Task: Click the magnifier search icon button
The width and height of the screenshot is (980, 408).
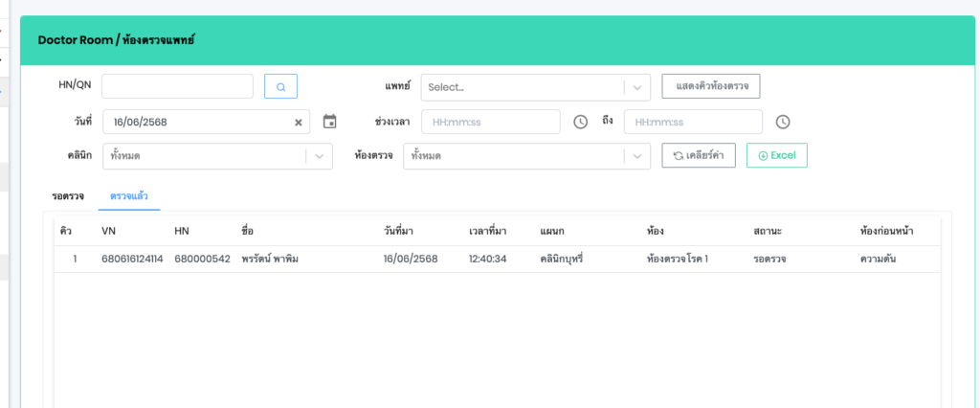Action: click(280, 86)
